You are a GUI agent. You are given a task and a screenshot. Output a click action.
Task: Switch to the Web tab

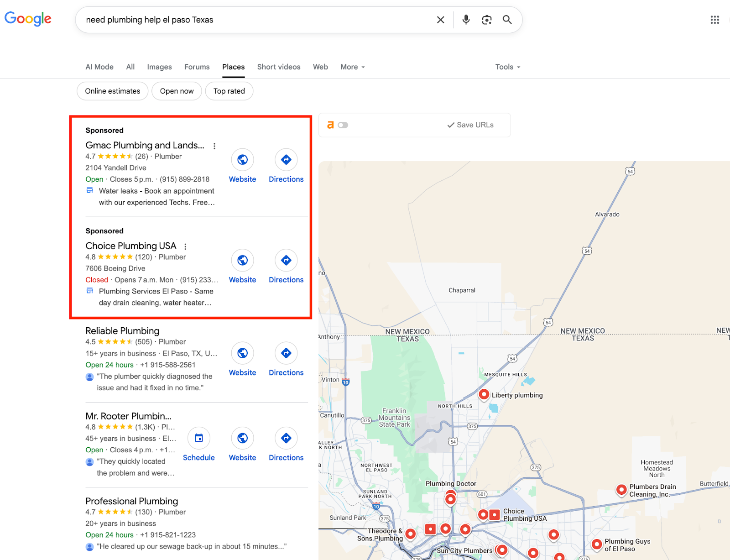[x=320, y=67]
